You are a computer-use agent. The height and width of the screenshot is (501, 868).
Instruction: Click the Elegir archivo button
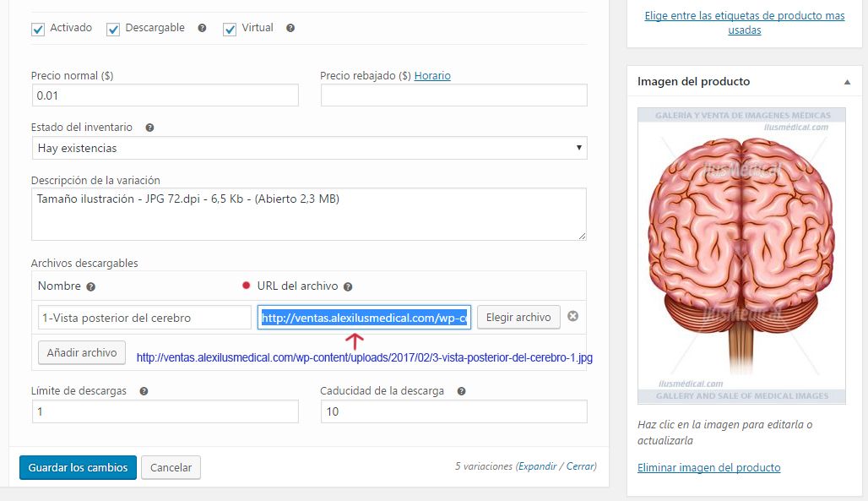tap(518, 317)
